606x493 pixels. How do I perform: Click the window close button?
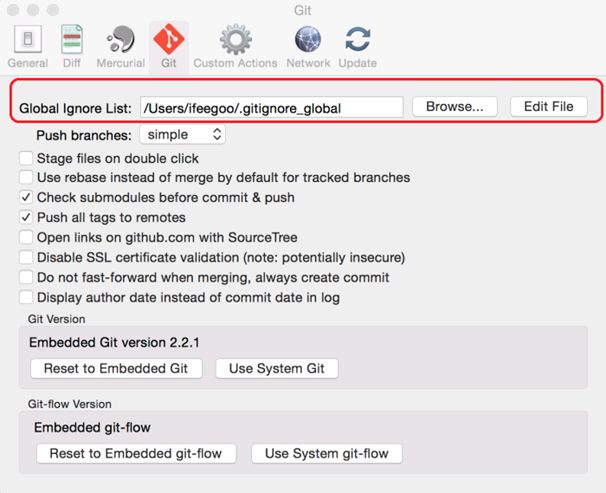pos(13,10)
